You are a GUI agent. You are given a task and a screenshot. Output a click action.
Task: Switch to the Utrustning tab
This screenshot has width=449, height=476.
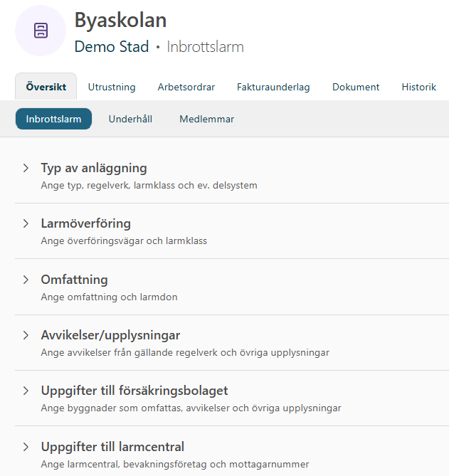[x=112, y=88]
